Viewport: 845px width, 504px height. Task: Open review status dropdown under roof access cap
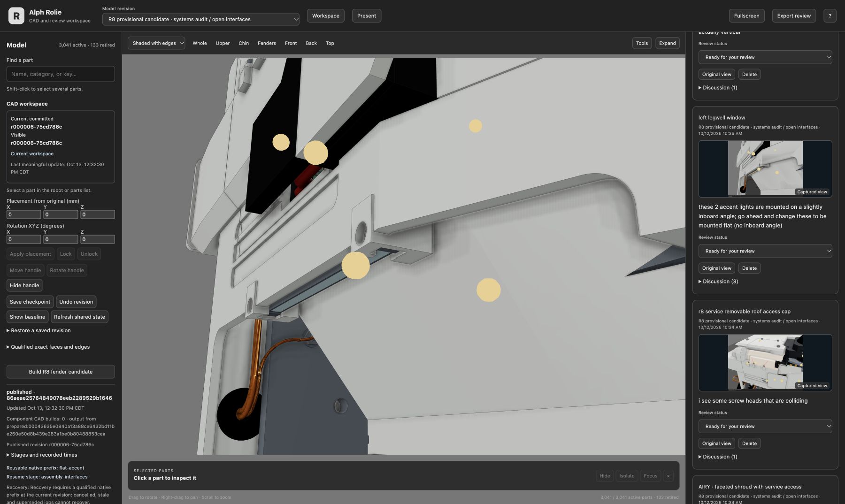(x=765, y=426)
